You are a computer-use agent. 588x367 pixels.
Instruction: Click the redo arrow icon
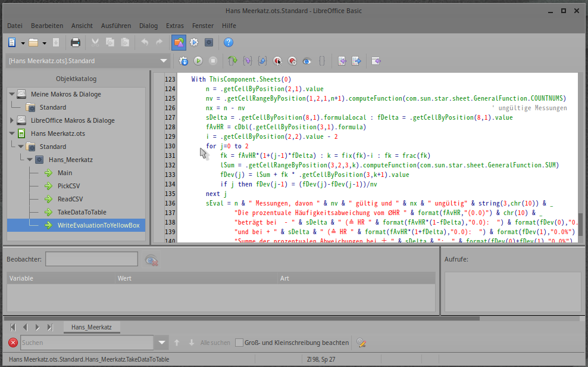[159, 42]
